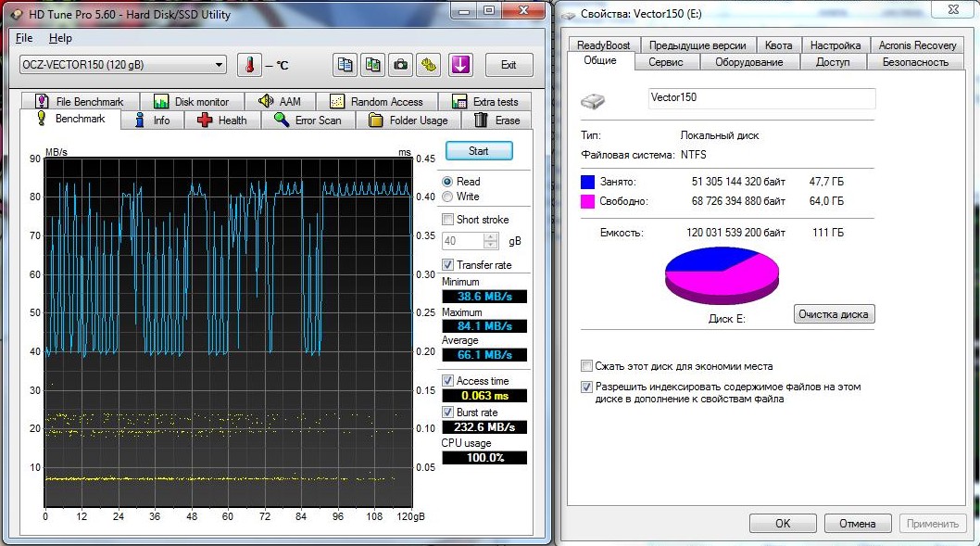Switch to Extra tests tab
This screenshot has height=546, width=980.
coord(485,101)
